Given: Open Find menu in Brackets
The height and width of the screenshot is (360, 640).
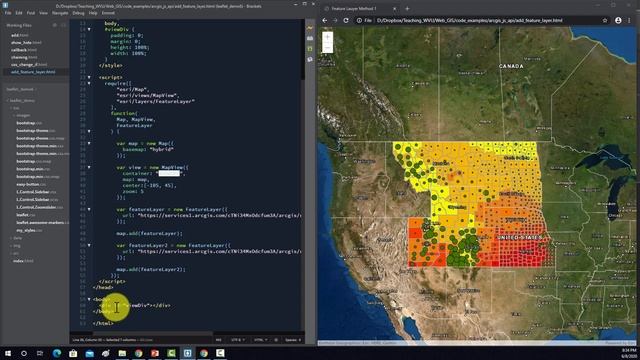Looking at the screenshot, I should (x=31, y=13).
